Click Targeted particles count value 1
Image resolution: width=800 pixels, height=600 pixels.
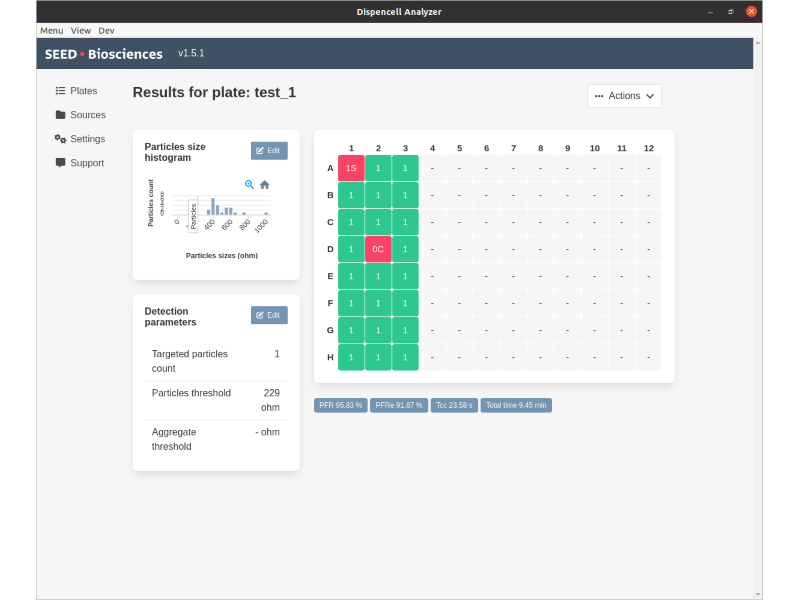point(277,354)
